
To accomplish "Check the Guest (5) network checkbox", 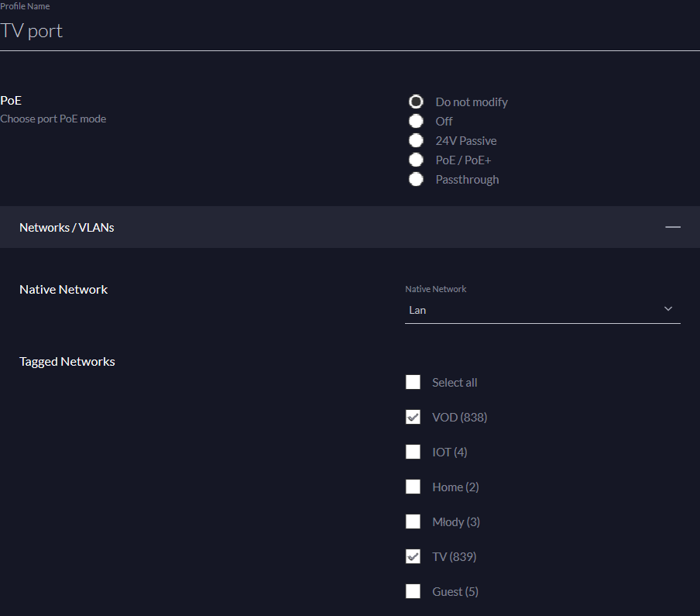I will tap(413, 591).
